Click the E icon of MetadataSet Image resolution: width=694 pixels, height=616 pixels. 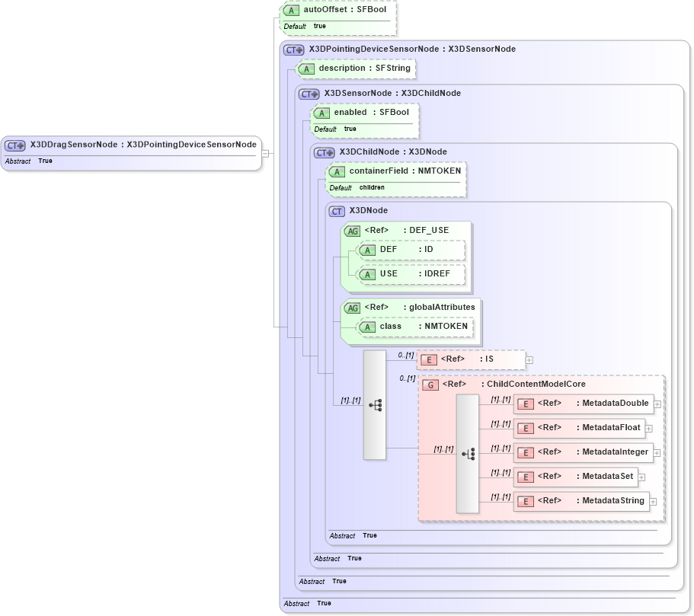[x=526, y=477]
